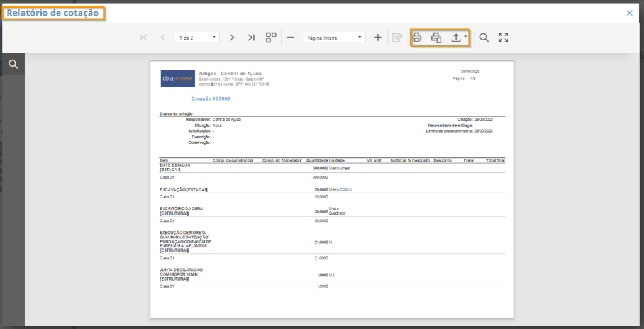Screen dimensions: 644x329
Task: Zoom in with the plus icon
Action: tap(378, 37)
